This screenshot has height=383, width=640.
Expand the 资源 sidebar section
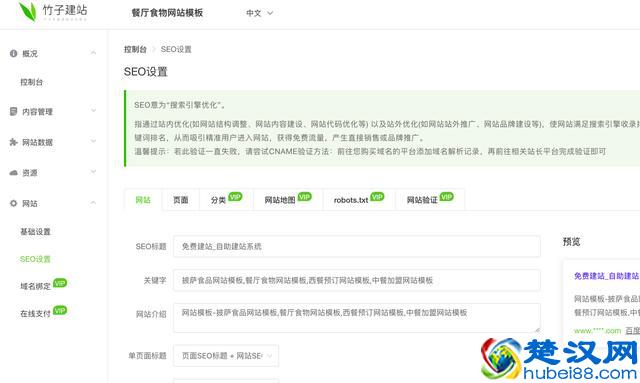pyautogui.click(x=93, y=171)
